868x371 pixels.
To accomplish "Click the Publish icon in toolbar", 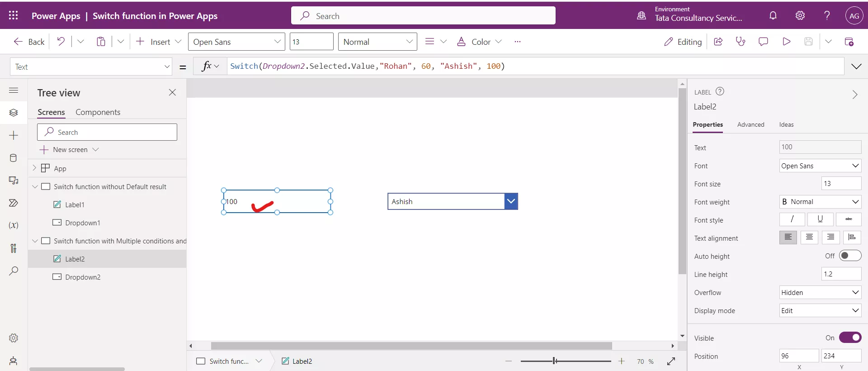I will (849, 42).
